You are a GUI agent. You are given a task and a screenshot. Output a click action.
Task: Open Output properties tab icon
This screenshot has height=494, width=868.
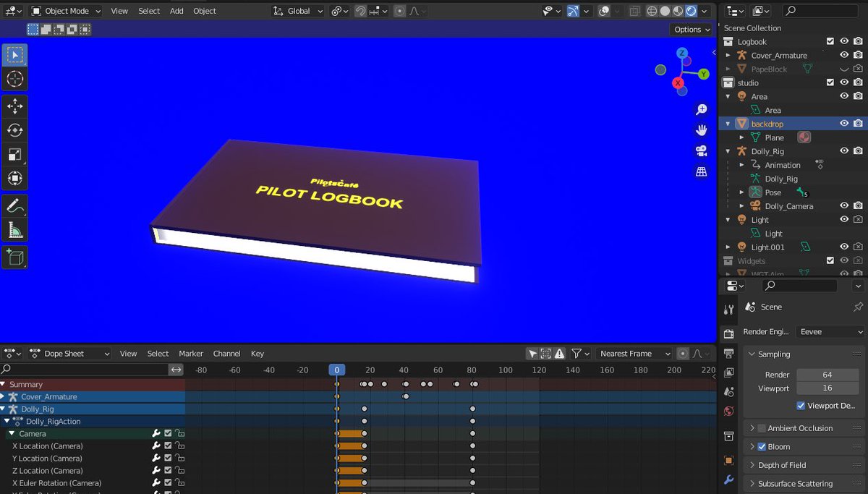tap(728, 353)
